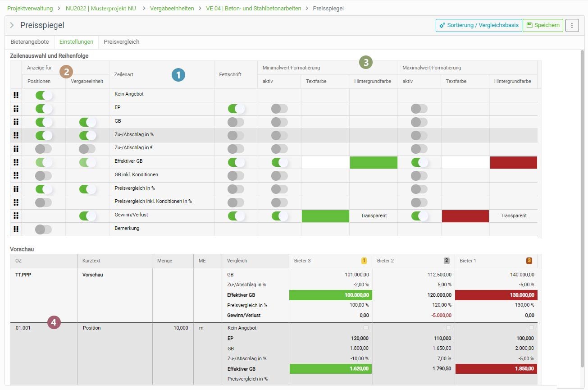Toggle Vergabeeinheit display for GB row

[x=87, y=122]
